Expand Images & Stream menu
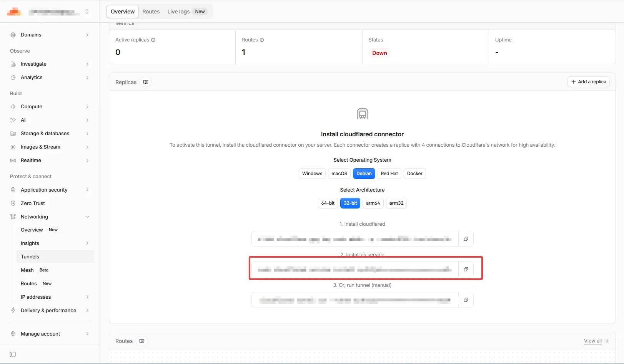This screenshot has width=624, height=364. coord(50,147)
